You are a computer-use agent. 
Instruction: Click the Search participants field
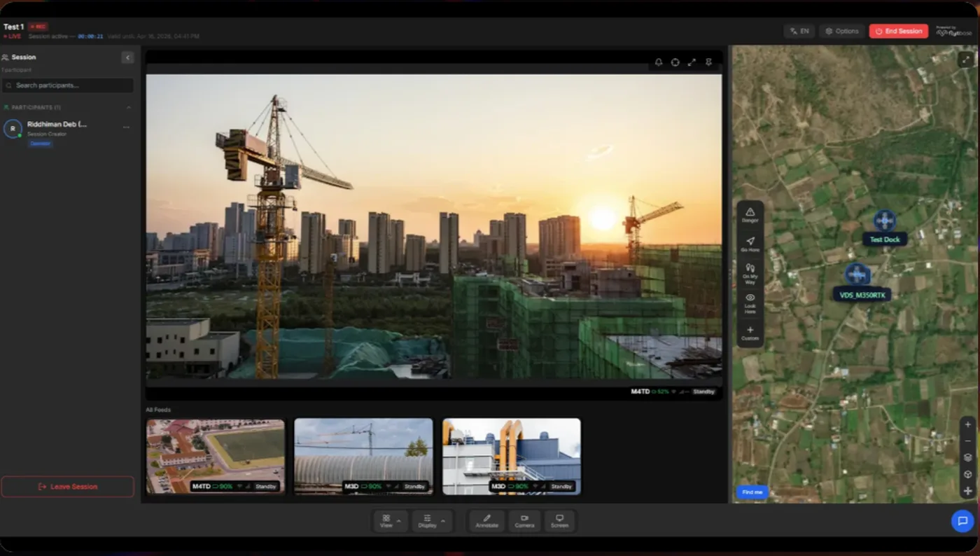tap(67, 85)
